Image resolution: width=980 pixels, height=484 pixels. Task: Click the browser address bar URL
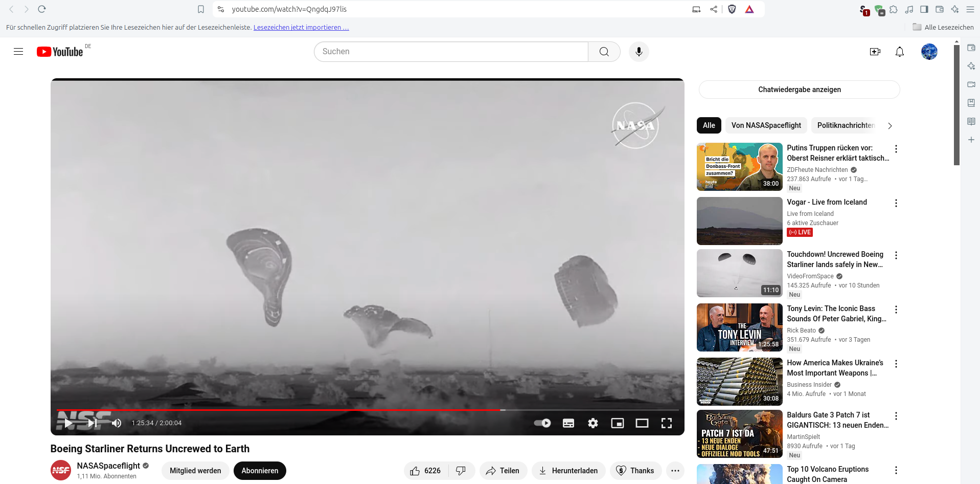tap(289, 9)
